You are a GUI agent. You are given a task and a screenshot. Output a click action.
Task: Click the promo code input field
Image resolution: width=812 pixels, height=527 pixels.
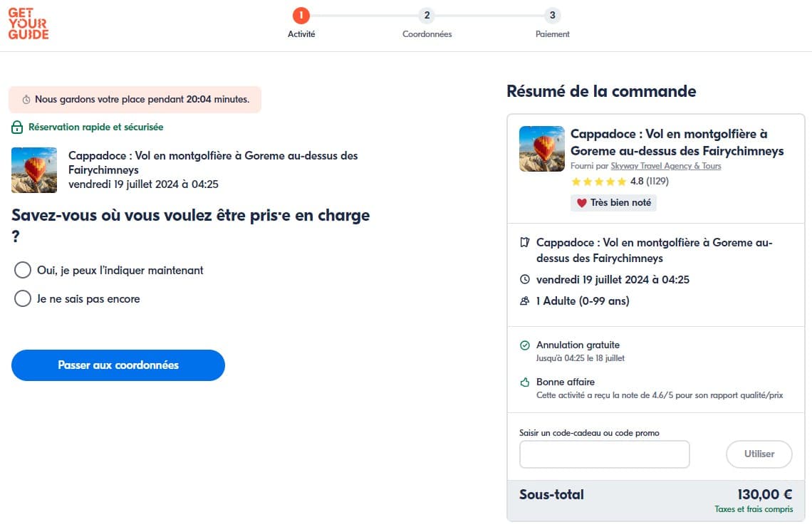click(604, 454)
